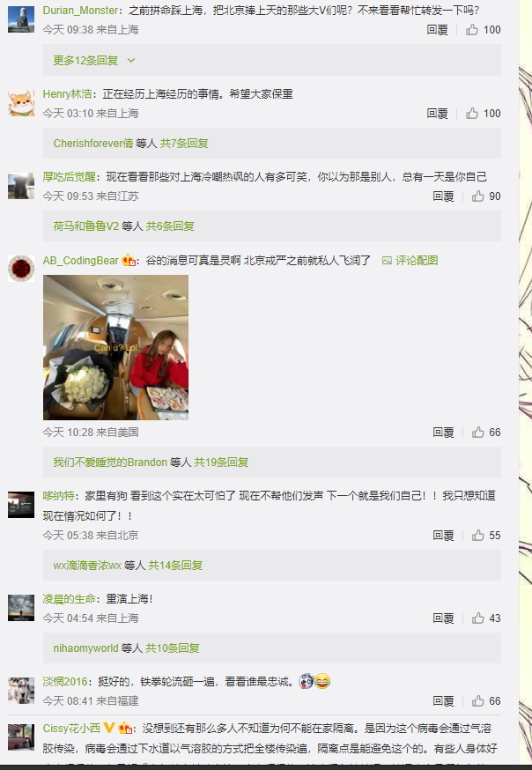Image resolution: width=532 pixels, height=770 pixels.
Task: Click thumbs-up on 哆纳特's comment
Action: (478, 536)
